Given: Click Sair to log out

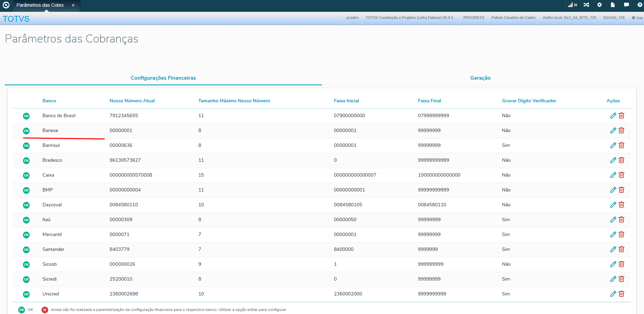Looking at the screenshot, I should tap(637, 18).
